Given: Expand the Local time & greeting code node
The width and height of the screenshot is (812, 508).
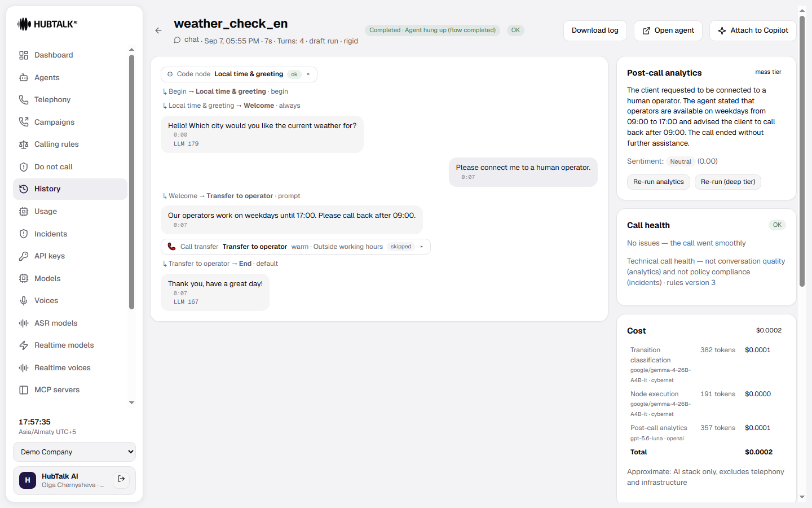Looking at the screenshot, I should (308, 74).
